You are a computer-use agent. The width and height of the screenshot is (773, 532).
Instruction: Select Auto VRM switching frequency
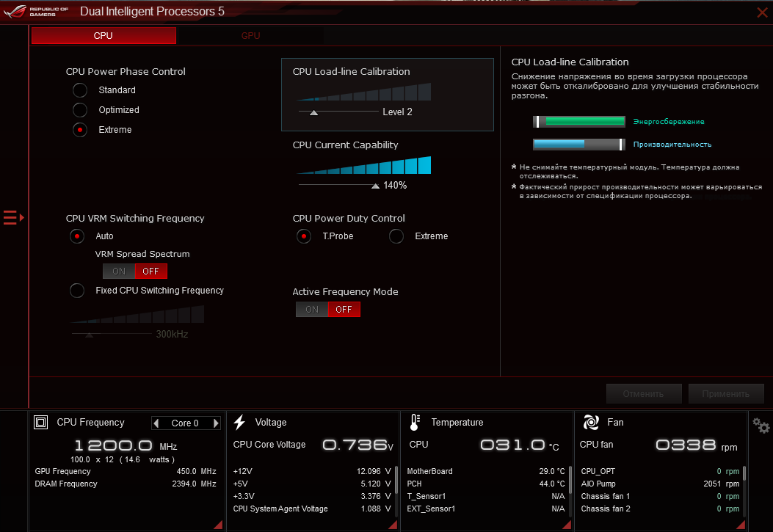tap(77, 236)
